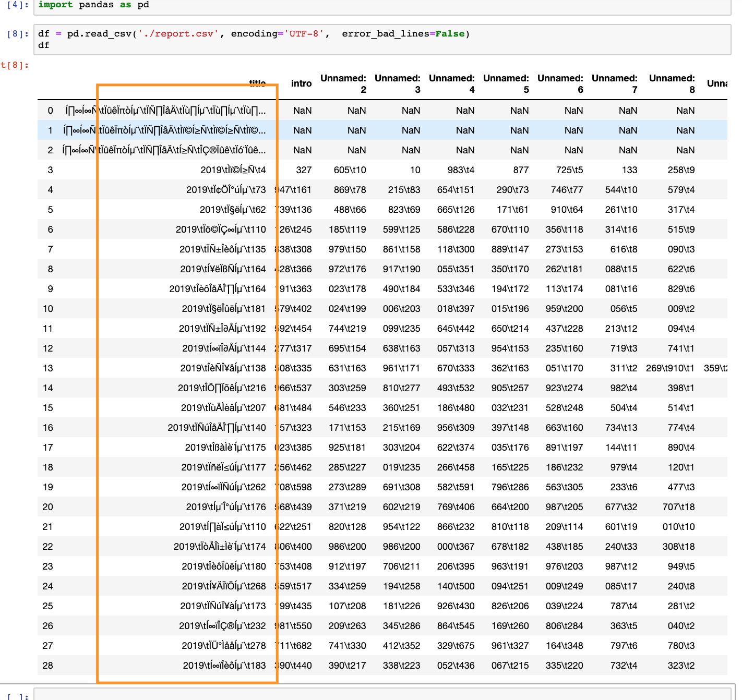742x700 pixels.
Task: Select the "910\t64" cell
Action: coord(567,210)
